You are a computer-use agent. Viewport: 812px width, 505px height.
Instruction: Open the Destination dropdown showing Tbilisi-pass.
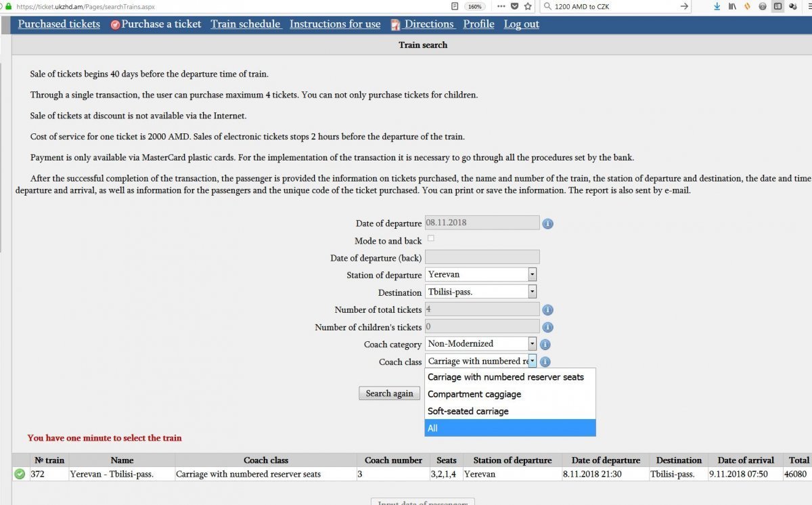coord(532,292)
